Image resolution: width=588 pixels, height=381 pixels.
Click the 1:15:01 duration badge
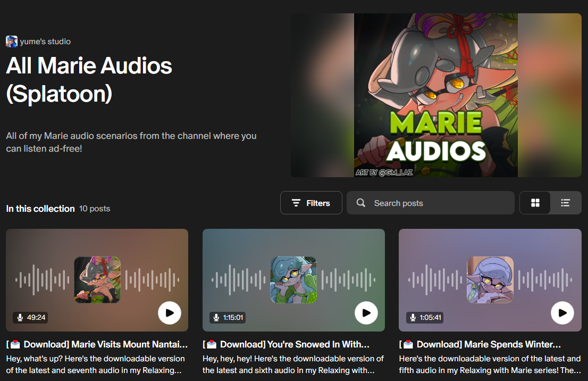228,318
